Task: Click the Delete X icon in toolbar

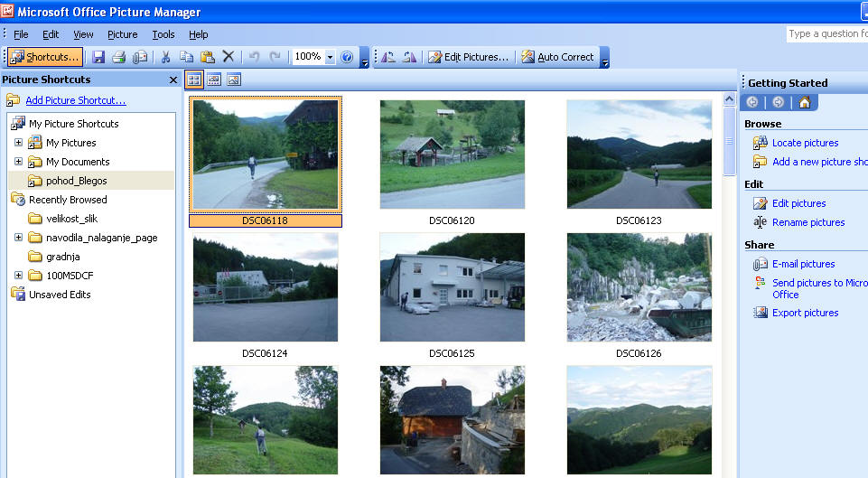Action: point(229,57)
